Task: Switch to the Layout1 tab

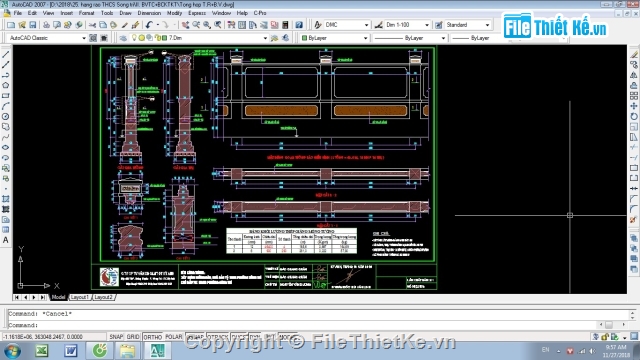Action: click(79, 297)
